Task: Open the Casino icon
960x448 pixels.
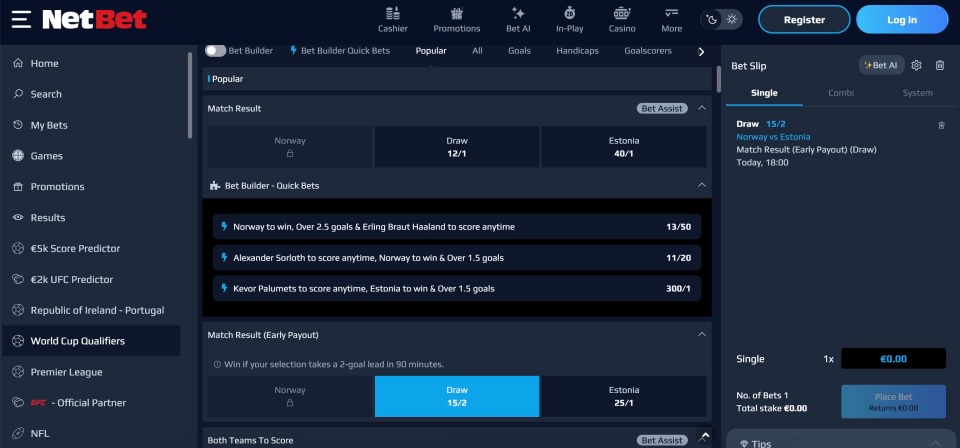Action: click(x=622, y=14)
